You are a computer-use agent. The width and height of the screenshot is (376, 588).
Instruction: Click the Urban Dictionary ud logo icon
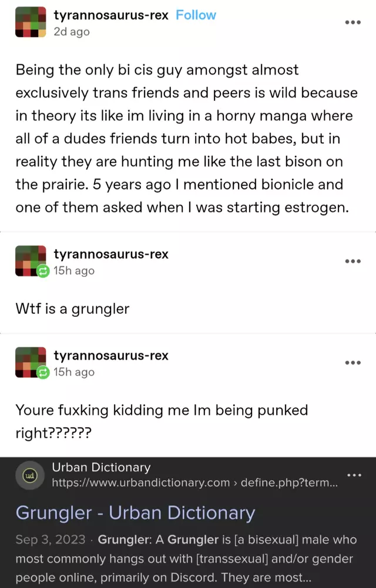pos(29,475)
